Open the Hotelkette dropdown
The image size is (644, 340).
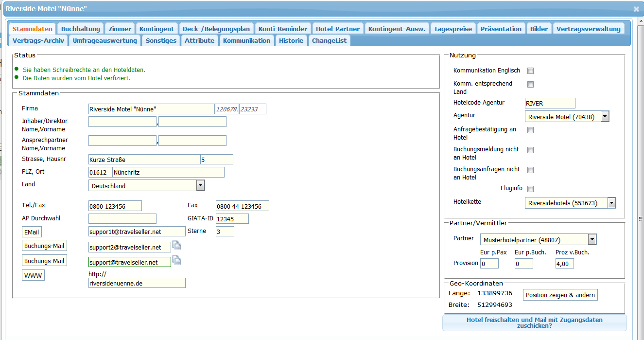click(x=611, y=203)
